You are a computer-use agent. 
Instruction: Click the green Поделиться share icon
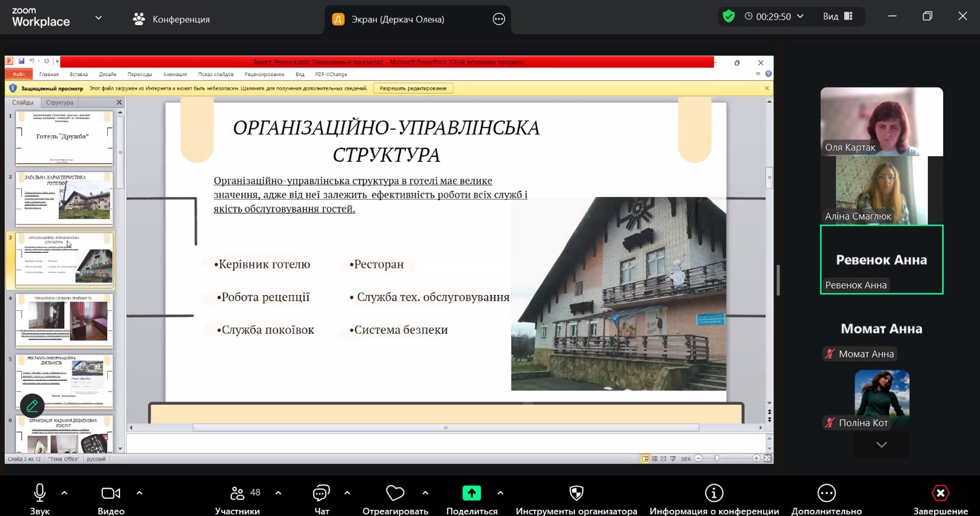click(x=471, y=493)
